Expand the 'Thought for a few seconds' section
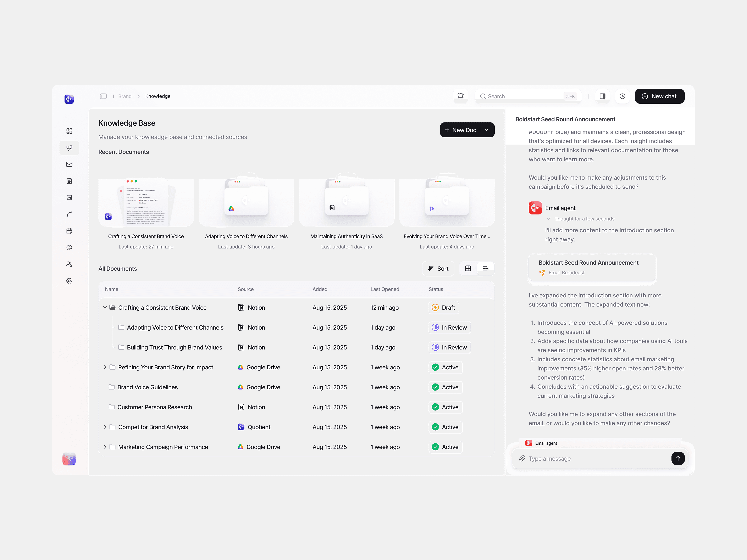 [548, 219]
